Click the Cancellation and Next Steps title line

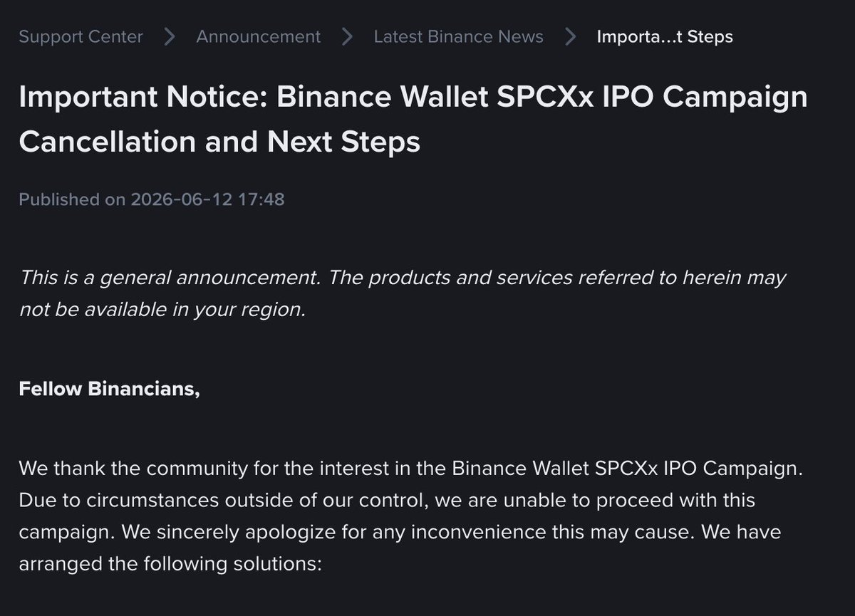(219, 142)
